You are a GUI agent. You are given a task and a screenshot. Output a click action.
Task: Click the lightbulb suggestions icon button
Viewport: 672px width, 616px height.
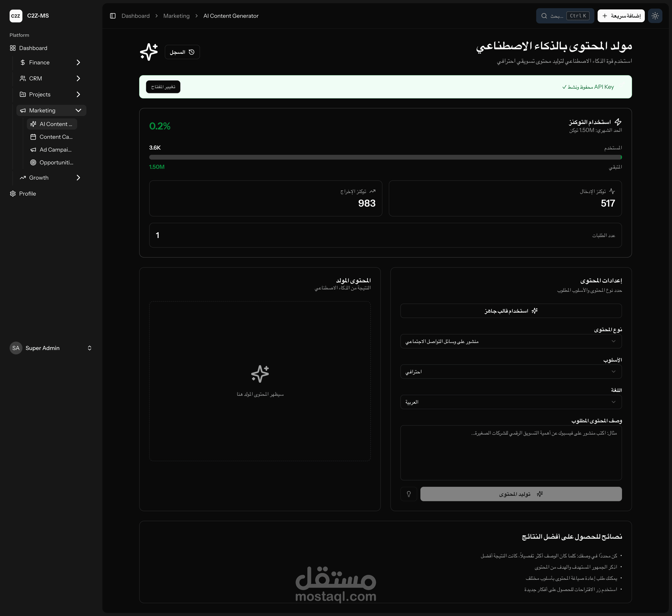pos(408,494)
